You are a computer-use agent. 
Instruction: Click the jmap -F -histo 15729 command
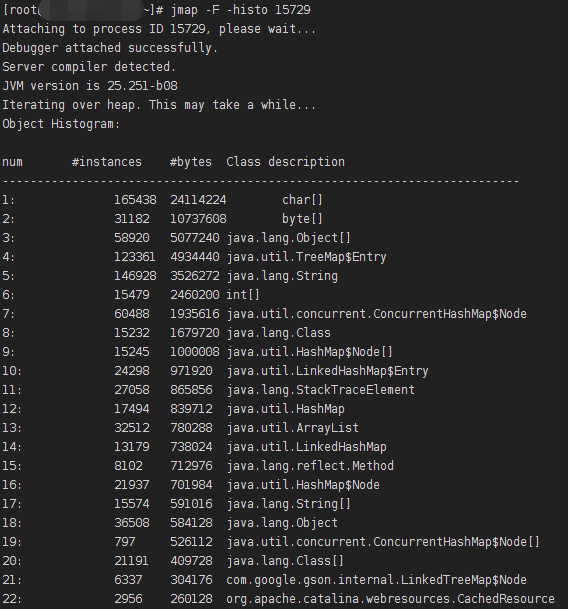coord(241,10)
